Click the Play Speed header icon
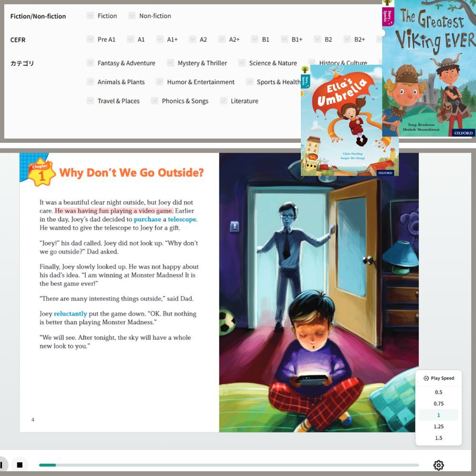The height and width of the screenshot is (476, 476). tap(426, 378)
